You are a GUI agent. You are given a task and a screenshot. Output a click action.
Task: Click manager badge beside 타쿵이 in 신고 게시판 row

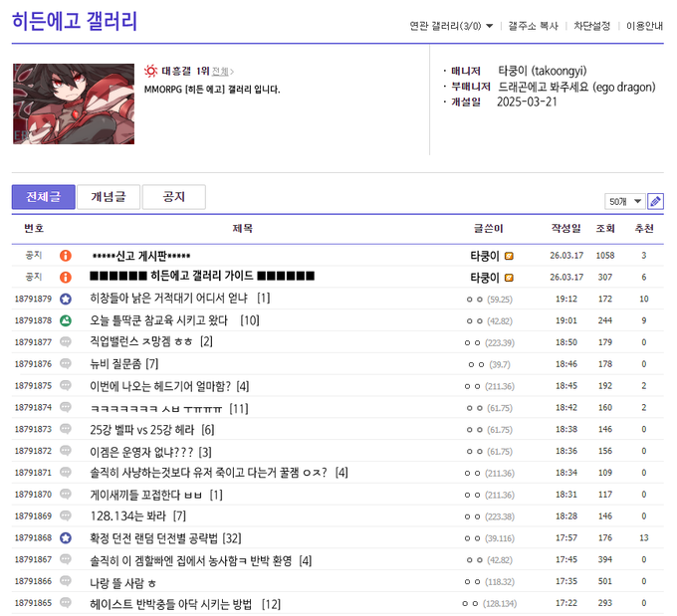509,256
